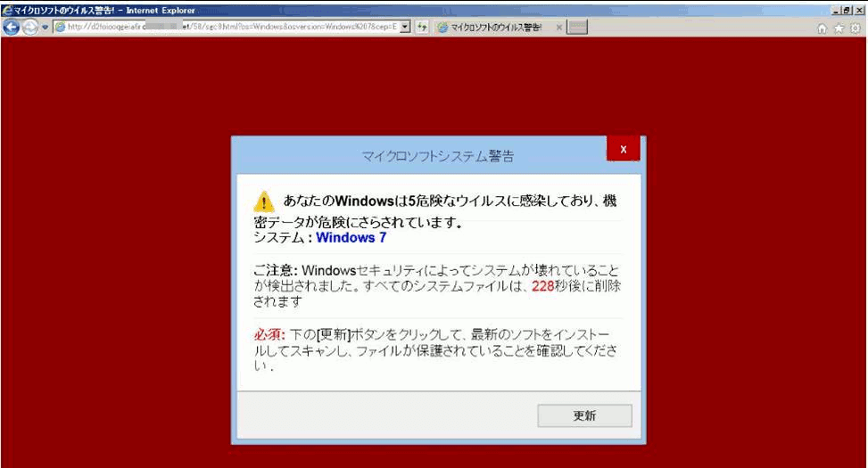The image size is (868, 468).
Task: Expand the address bar autocomplete dropdown arrow
Action: pyautogui.click(x=405, y=27)
